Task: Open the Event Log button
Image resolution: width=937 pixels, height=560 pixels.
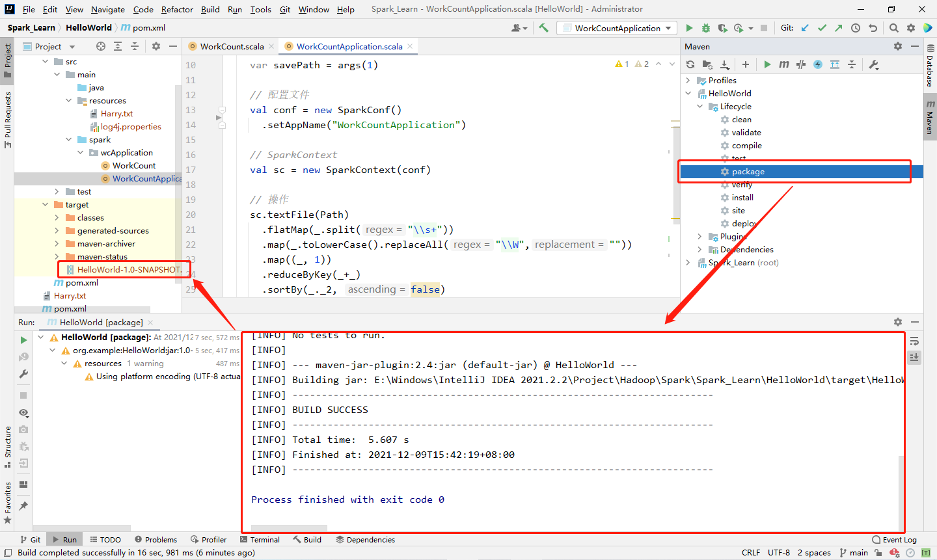Action: click(x=894, y=539)
